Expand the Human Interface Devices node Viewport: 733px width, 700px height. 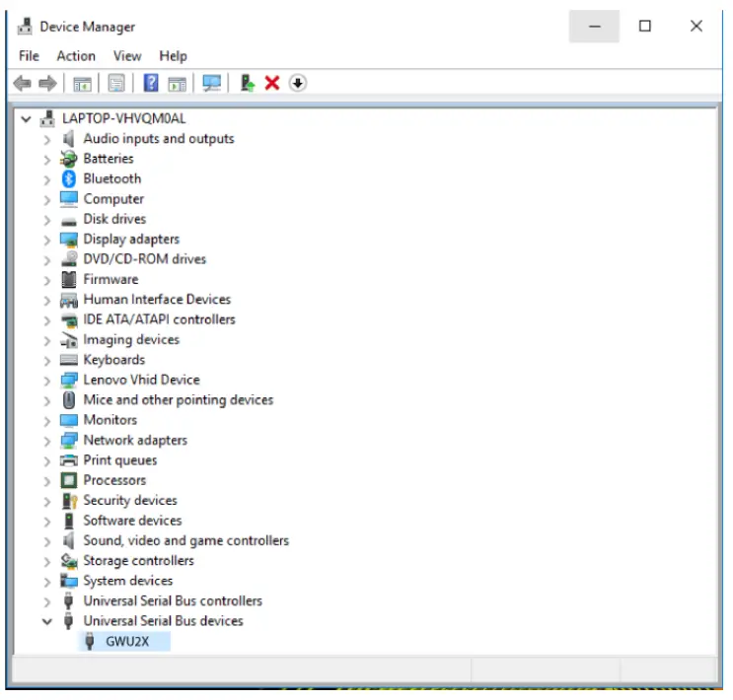pos(46,301)
